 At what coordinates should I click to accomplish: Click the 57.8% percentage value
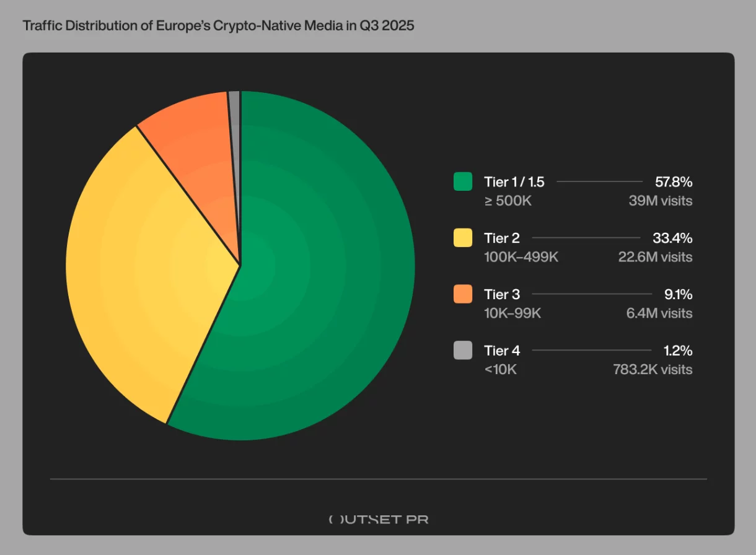tap(674, 181)
